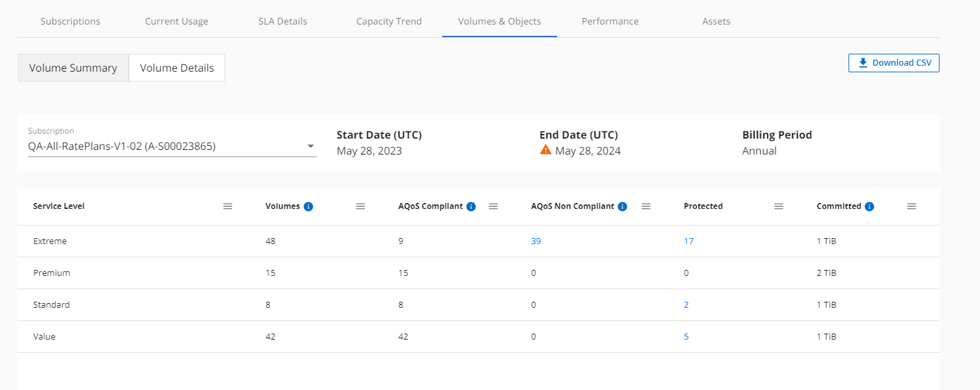This screenshot has width=980, height=390.
Task: Open the Volumes column menu icon
Action: (361, 206)
